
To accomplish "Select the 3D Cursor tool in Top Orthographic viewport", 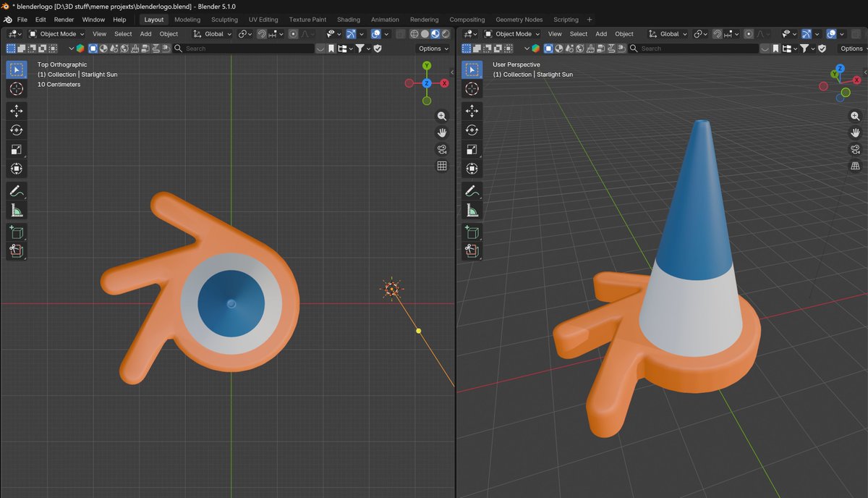I will coord(16,88).
